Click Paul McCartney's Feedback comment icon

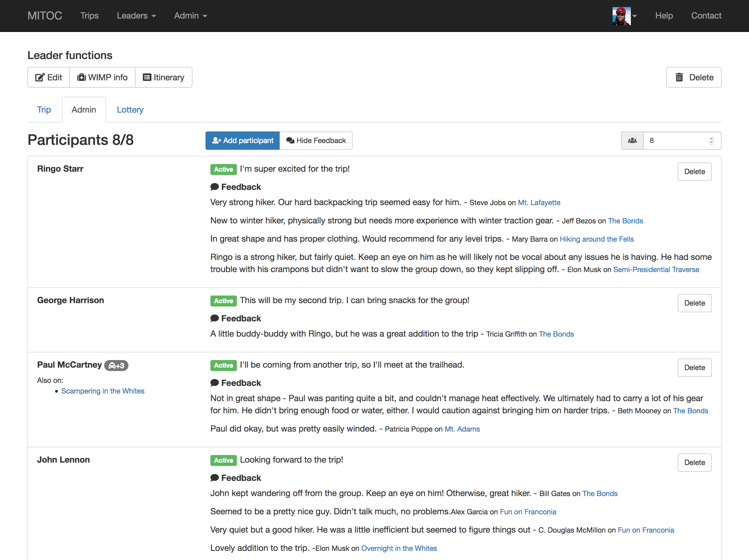(x=214, y=383)
